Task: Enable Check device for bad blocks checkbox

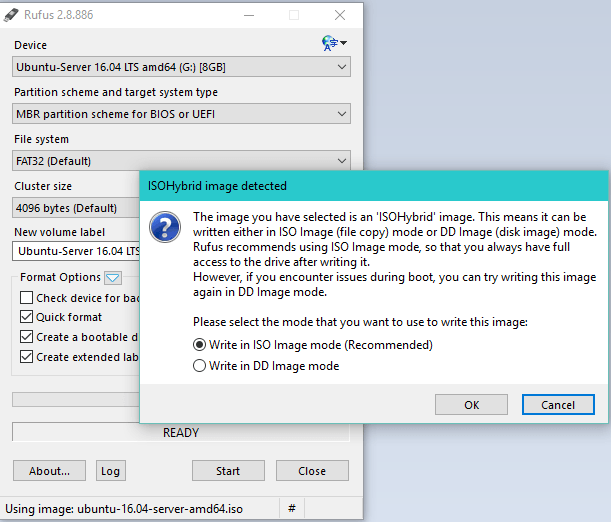Action: click(26, 298)
